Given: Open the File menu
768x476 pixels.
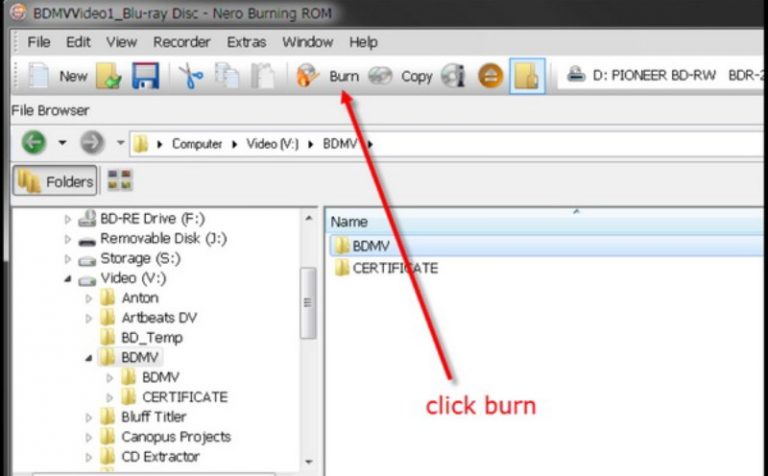Looking at the screenshot, I should coord(39,42).
